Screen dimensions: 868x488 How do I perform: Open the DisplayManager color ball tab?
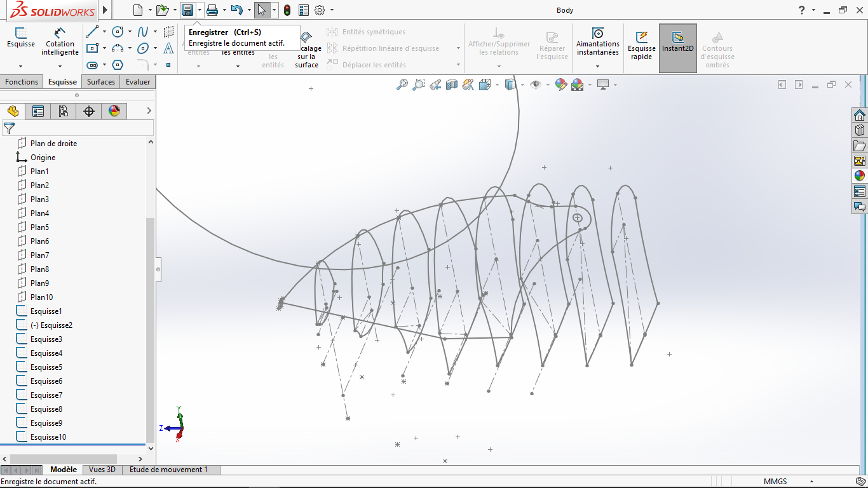(x=114, y=111)
